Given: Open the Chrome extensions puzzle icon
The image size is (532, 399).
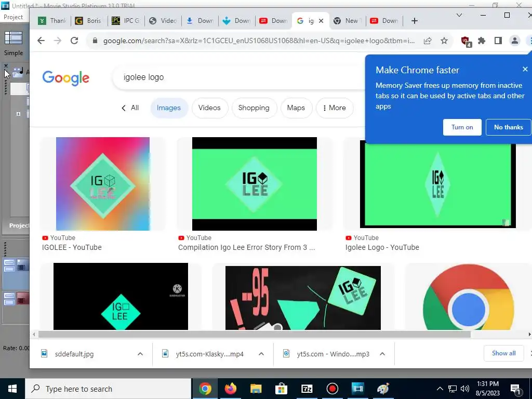Looking at the screenshot, I should 482,41.
